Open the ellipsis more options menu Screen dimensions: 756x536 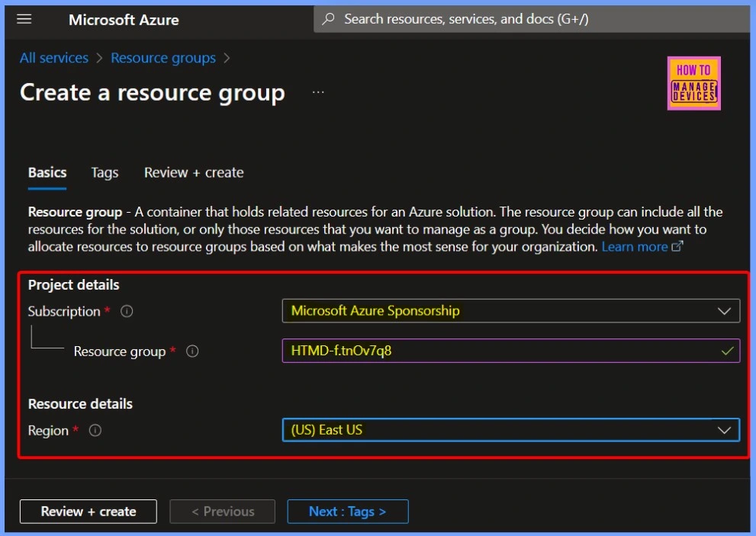point(318,91)
